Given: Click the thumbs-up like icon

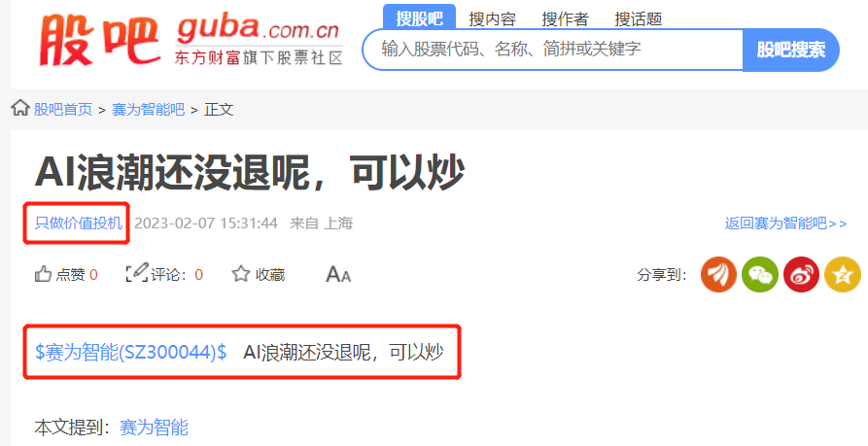Looking at the screenshot, I should 43,273.
